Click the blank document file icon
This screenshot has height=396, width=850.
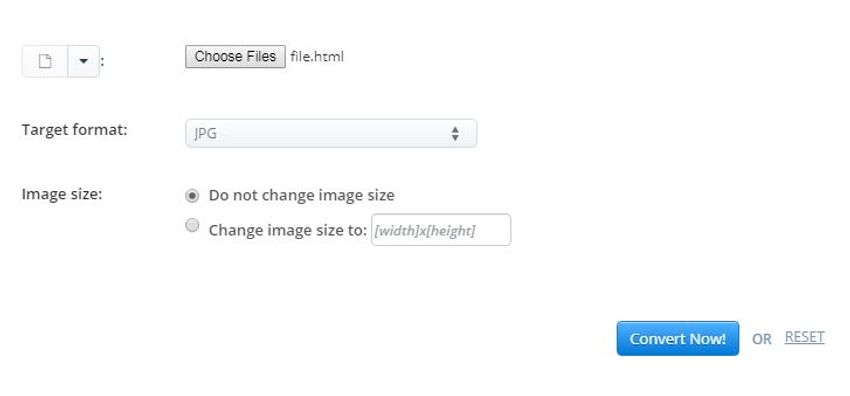tap(45, 61)
